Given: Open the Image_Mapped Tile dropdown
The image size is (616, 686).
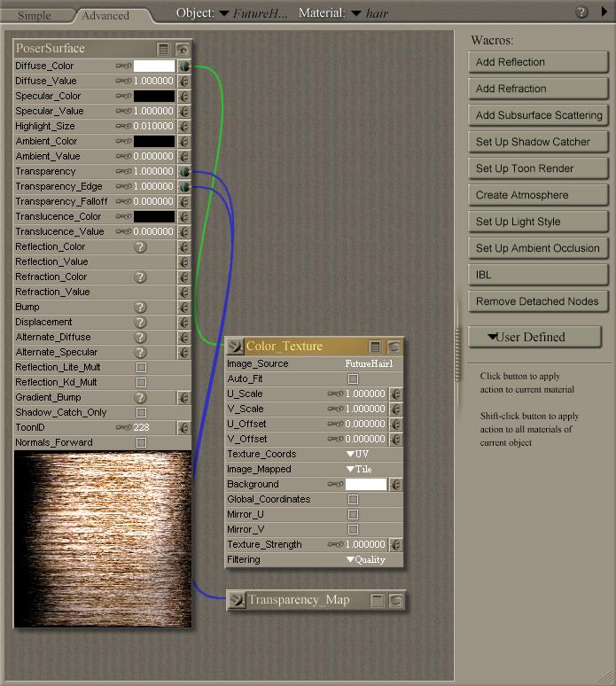Looking at the screenshot, I should click(x=359, y=470).
